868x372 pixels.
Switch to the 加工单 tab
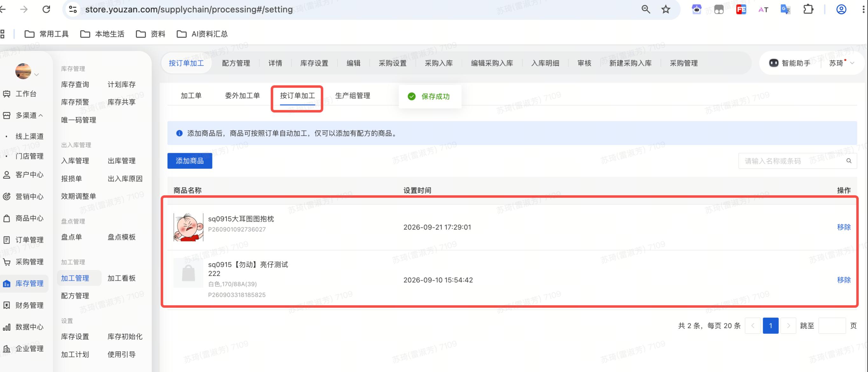pyautogui.click(x=191, y=96)
